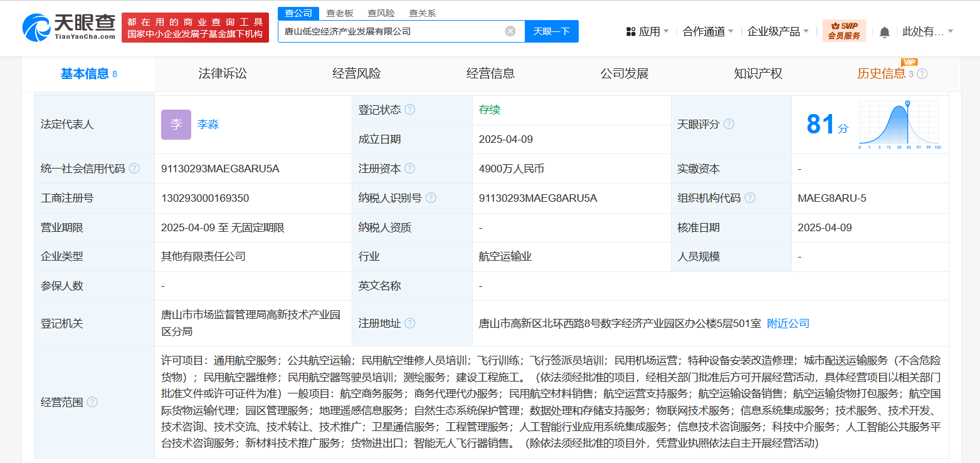This screenshot has height=463, width=980.
Task: Click help icon next to 登记状态
Action: [x=409, y=110]
